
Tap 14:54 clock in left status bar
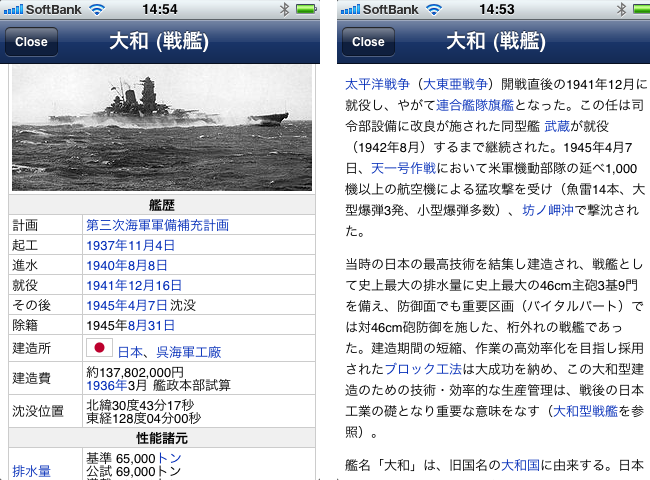pyautogui.click(x=160, y=9)
